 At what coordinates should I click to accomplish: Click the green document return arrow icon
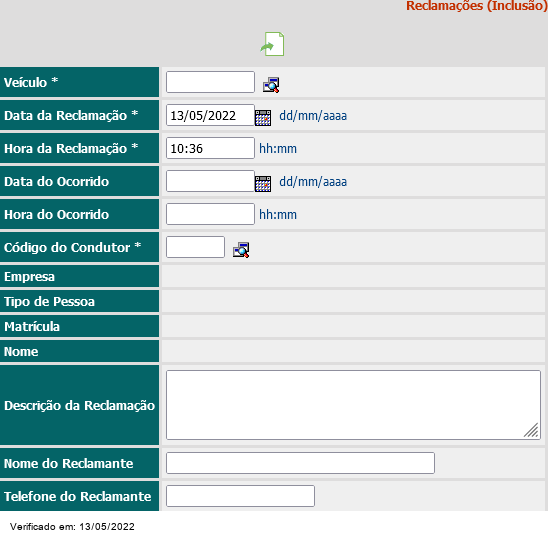click(x=272, y=44)
